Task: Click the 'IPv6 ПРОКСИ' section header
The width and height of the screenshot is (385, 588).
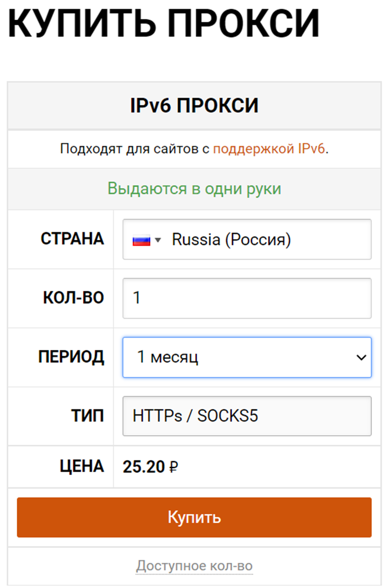Action: pos(194,106)
